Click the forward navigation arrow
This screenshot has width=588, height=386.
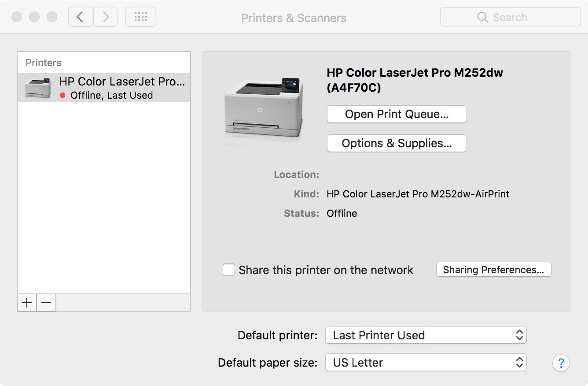point(106,17)
